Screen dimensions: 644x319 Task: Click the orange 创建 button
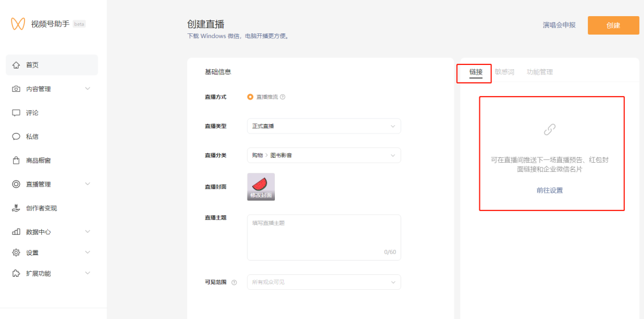tap(613, 26)
